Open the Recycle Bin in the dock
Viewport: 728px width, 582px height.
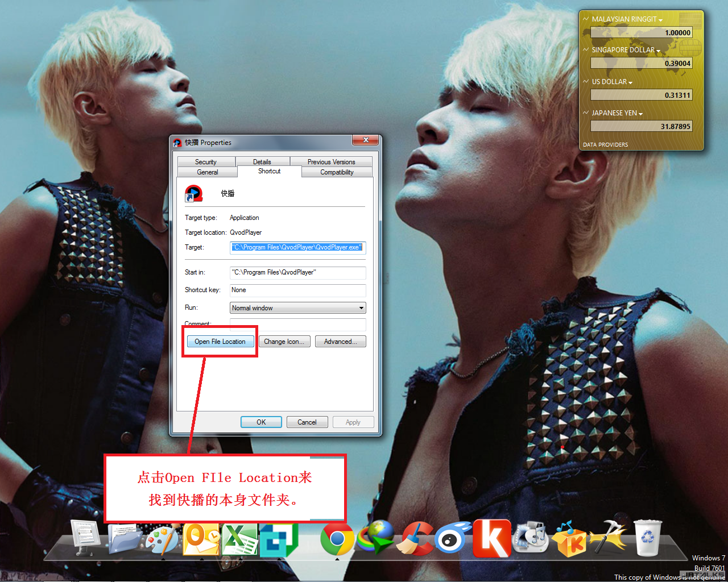pyautogui.click(x=648, y=538)
